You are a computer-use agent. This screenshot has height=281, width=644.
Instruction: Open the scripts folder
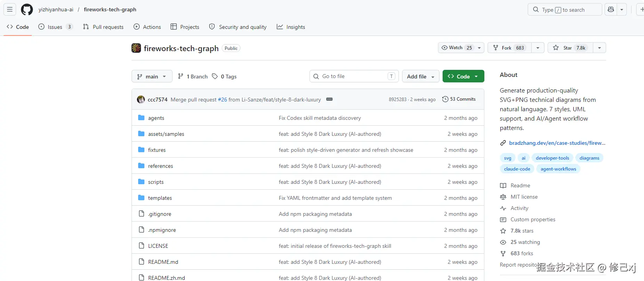156,182
